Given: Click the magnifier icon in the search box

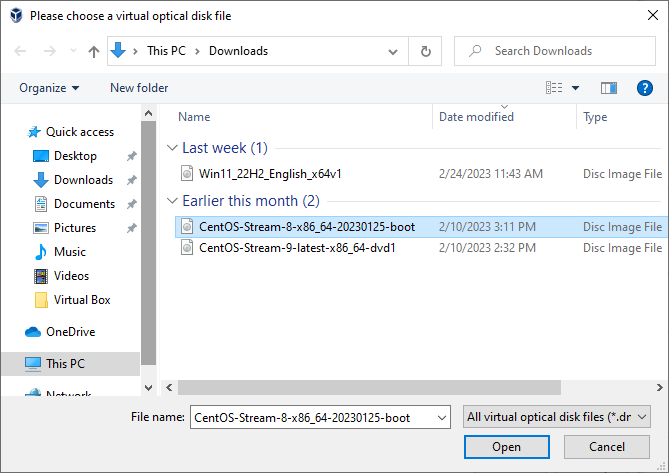Looking at the screenshot, I should coord(474,51).
